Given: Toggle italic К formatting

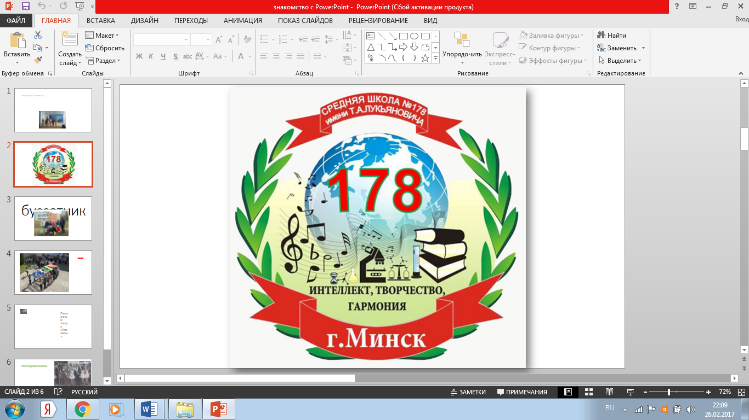Looking at the screenshot, I should pos(151,56).
